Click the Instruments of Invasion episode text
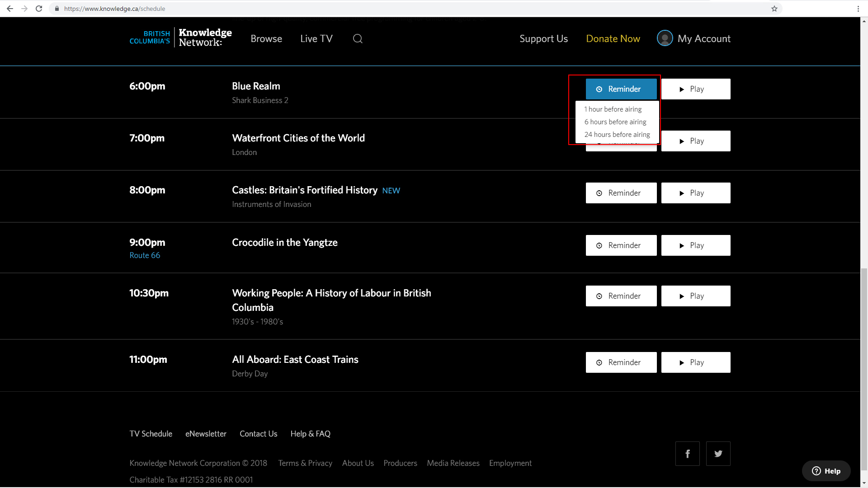 272,204
